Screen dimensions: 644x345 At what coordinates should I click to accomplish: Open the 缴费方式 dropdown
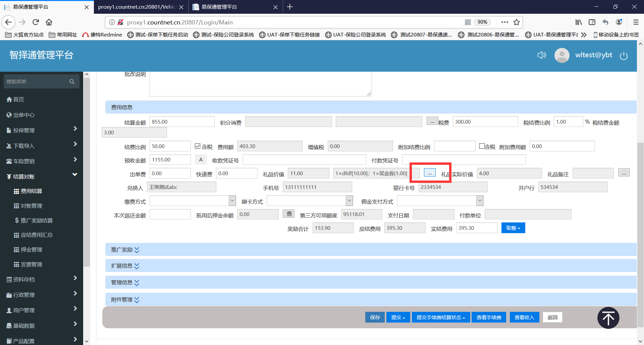(x=232, y=201)
